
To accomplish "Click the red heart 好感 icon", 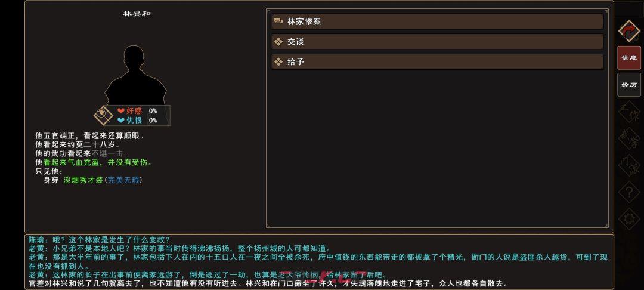I will tap(120, 111).
